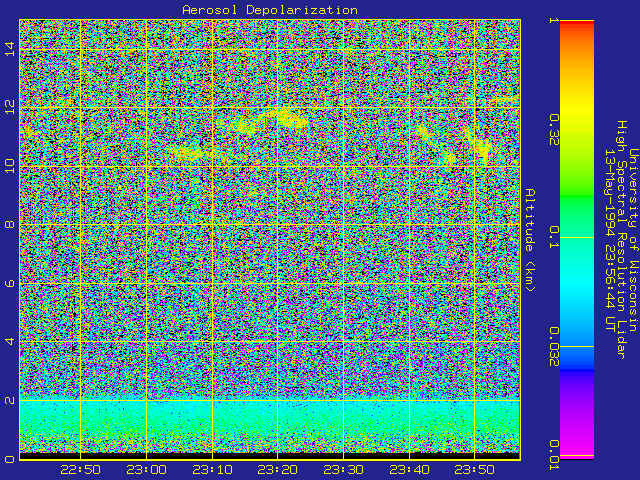Screen dimensions: 640x480
Task: Click the altitude label 6
Action: click(x=10, y=283)
